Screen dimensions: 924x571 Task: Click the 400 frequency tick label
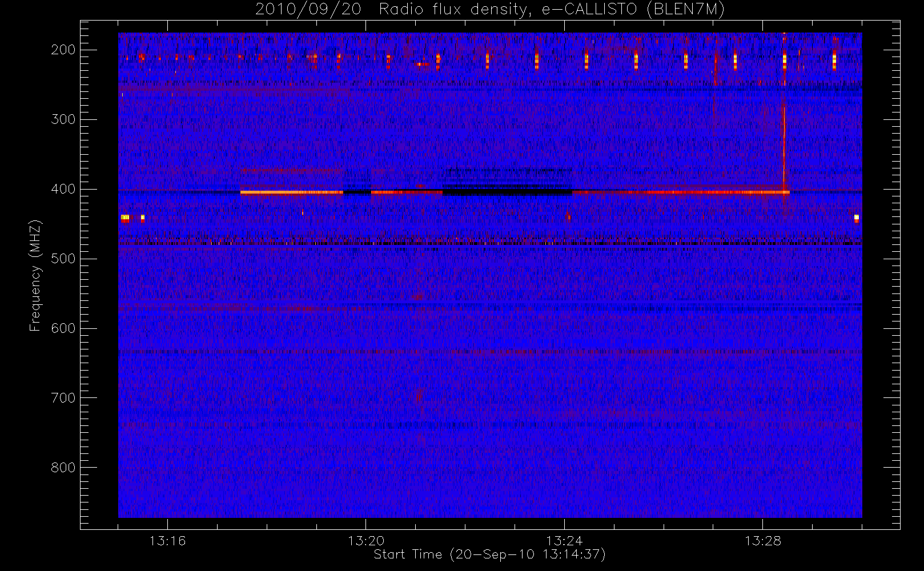(x=63, y=189)
